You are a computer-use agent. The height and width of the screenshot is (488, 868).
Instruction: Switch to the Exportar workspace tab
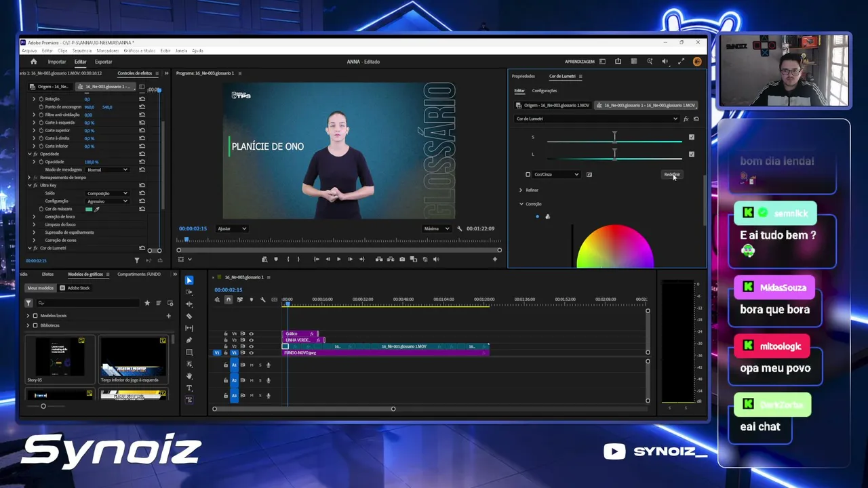click(104, 62)
